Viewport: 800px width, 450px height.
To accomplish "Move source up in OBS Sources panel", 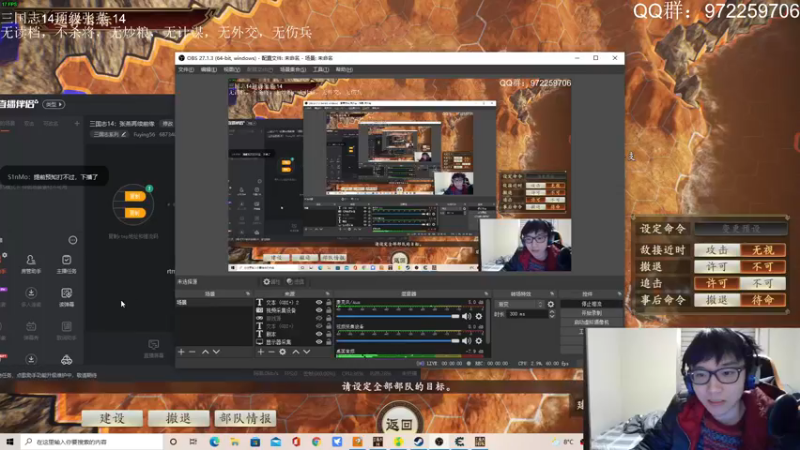I will (295, 352).
